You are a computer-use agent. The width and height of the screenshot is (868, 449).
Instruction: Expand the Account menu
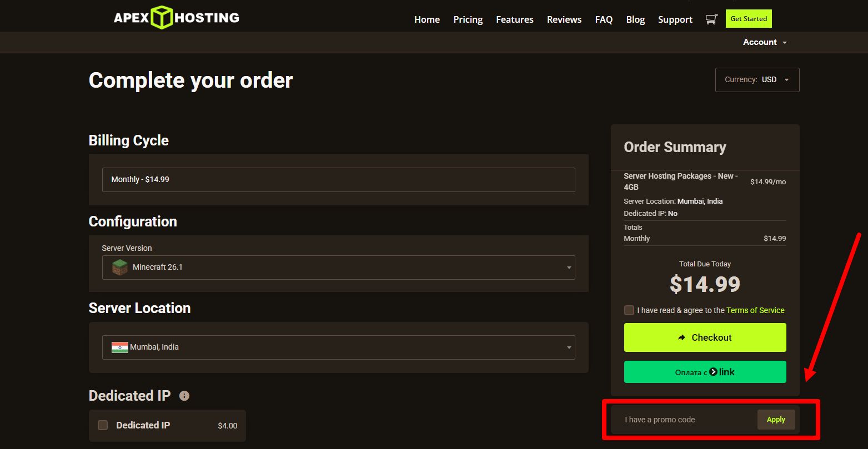(765, 42)
